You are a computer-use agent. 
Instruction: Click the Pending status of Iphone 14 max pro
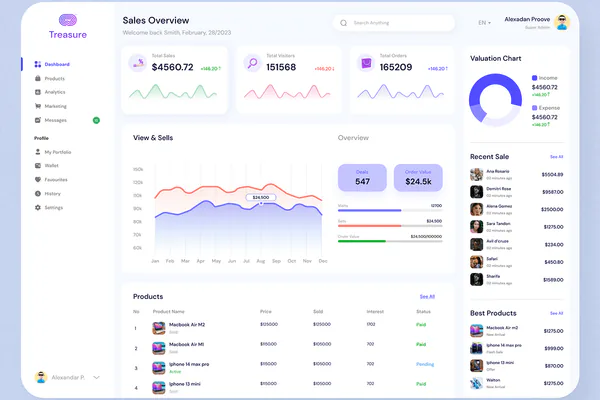[425, 364]
